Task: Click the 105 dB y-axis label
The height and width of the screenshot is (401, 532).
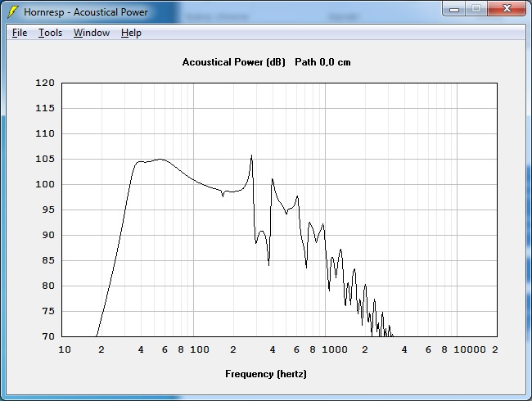Action: [45, 159]
